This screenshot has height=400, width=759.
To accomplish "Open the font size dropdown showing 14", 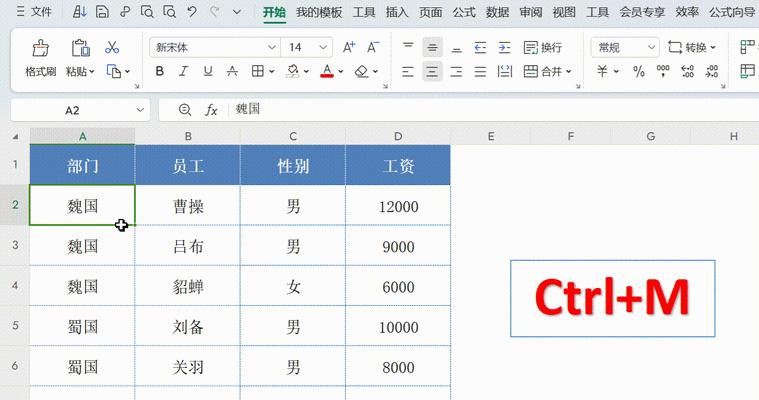I will 323,47.
